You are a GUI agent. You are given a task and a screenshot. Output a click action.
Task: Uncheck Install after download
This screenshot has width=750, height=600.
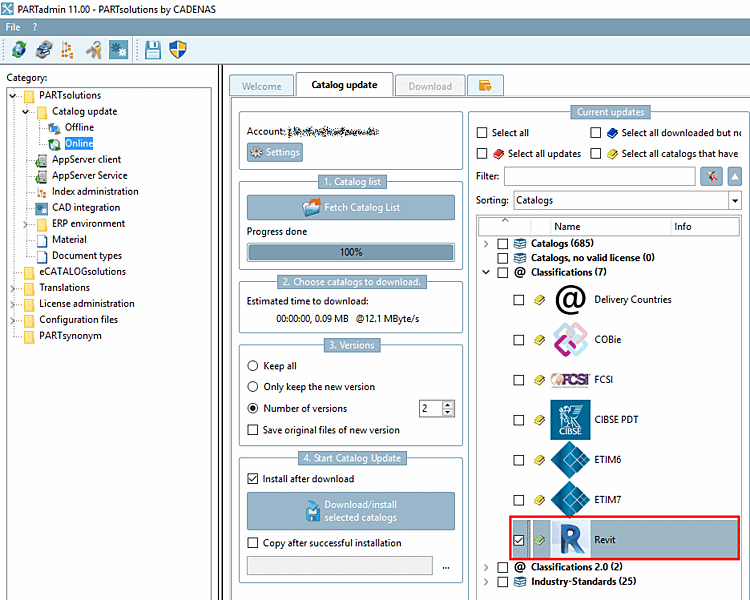(253, 479)
